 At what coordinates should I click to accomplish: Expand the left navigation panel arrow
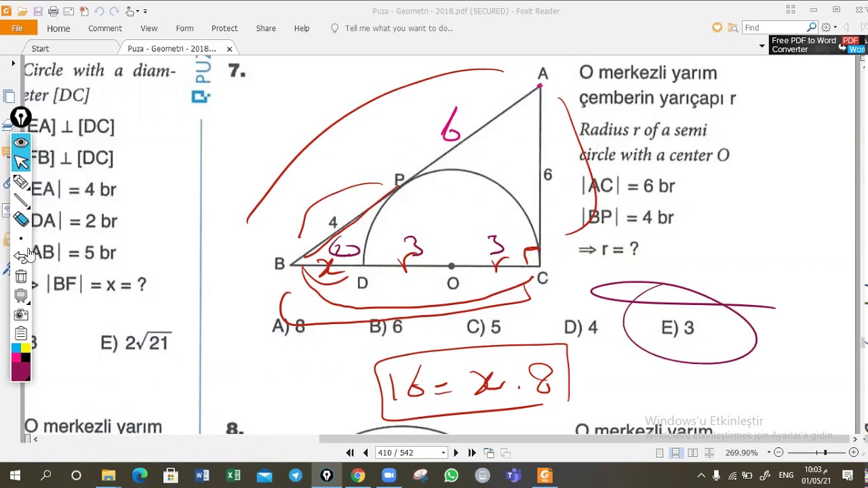(13, 63)
